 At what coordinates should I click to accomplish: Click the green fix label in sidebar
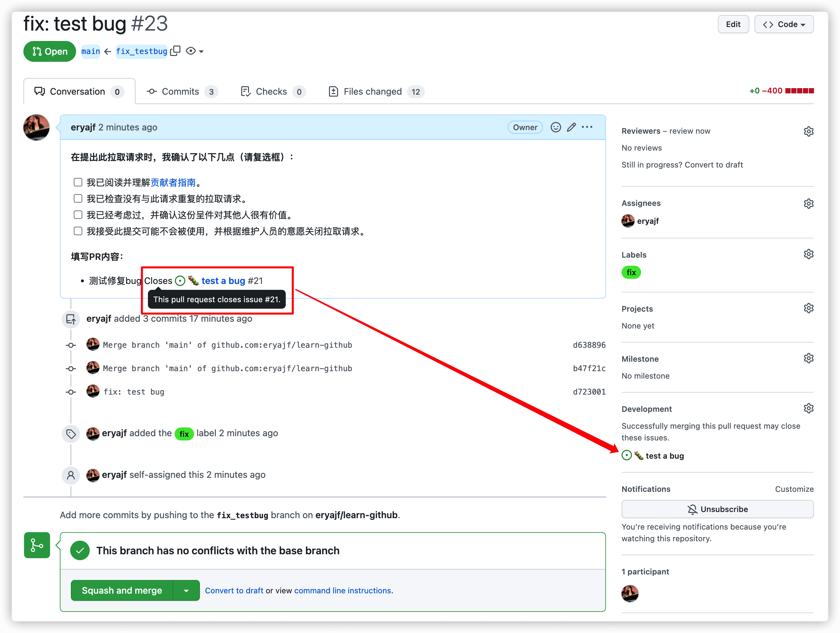click(631, 273)
